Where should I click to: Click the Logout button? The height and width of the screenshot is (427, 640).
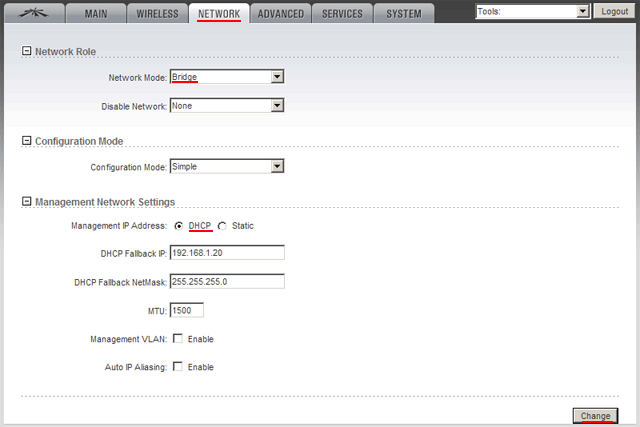click(614, 11)
